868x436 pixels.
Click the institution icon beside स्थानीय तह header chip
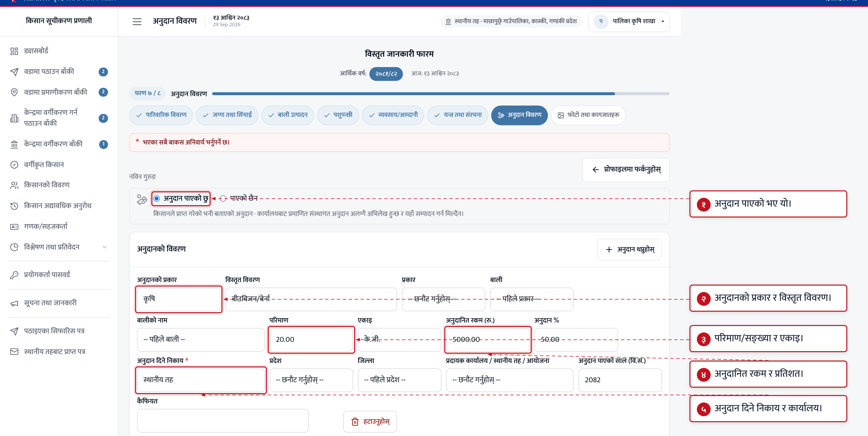(x=448, y=21)
